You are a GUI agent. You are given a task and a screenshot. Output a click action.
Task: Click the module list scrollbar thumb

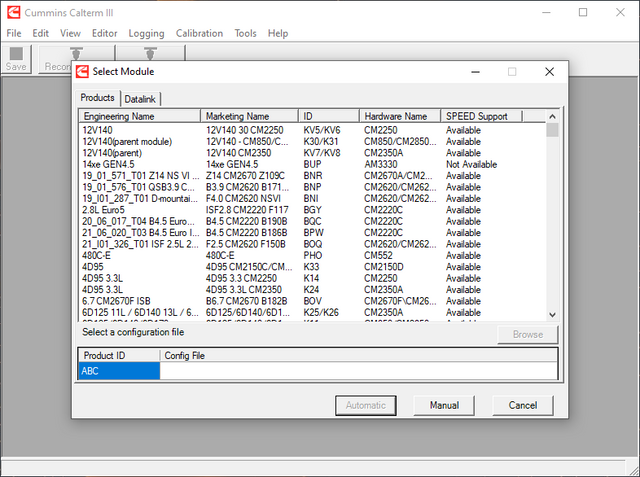coord(552,130)
